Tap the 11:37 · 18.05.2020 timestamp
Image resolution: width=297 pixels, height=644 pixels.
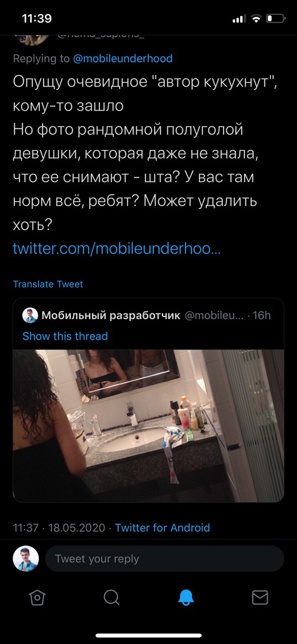point(59,528)
